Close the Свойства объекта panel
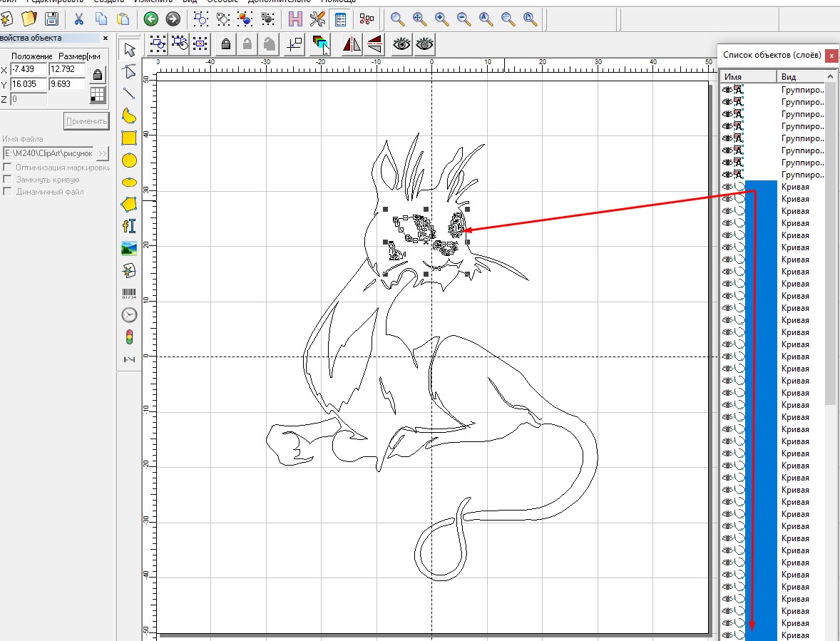The image size is (840, 641). click(x=106, y=38)
